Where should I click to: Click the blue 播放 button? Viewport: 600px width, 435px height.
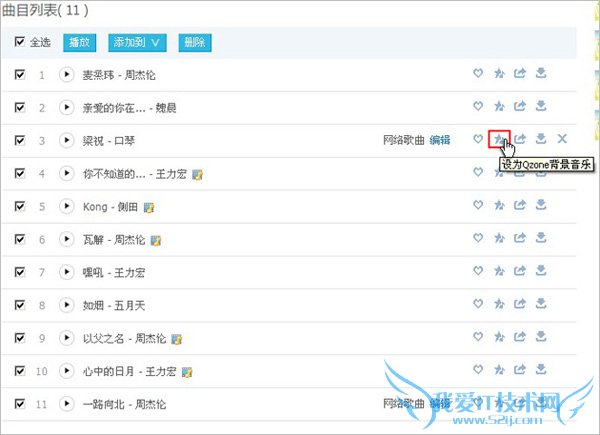pos(80,42)
